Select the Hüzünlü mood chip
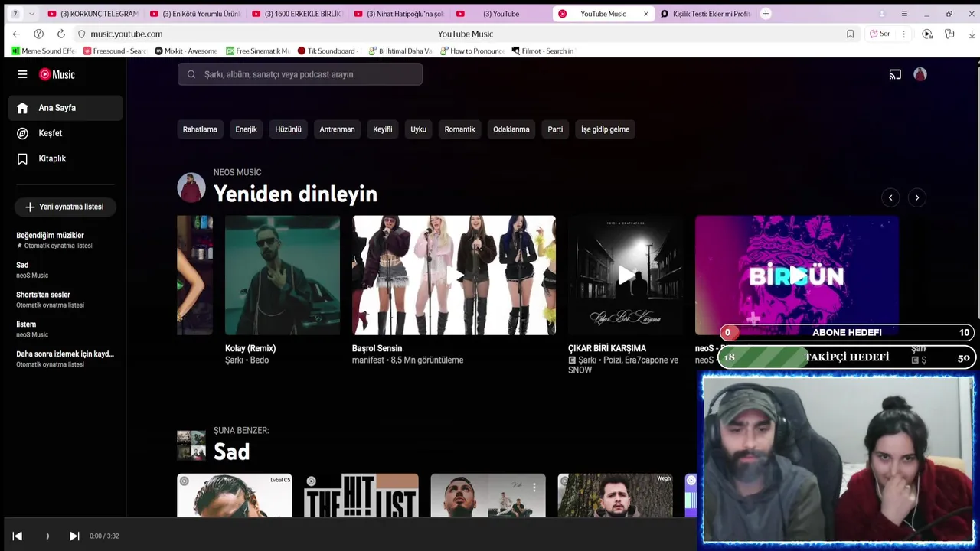Screen dimensions: 980x551 [x=288, y=129]
